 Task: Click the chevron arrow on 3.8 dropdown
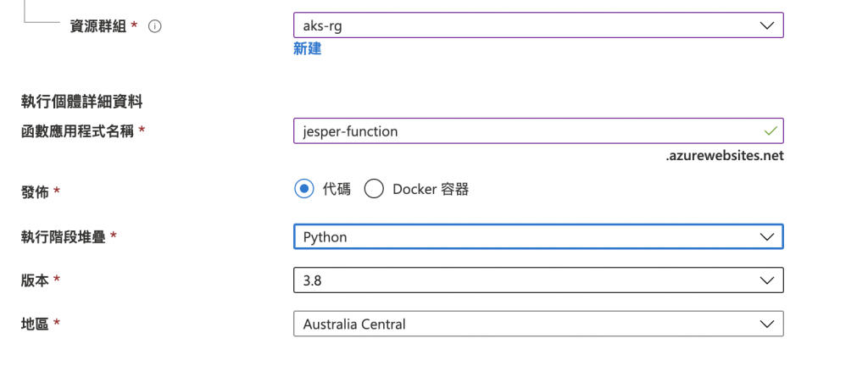(x=767, y=280)
